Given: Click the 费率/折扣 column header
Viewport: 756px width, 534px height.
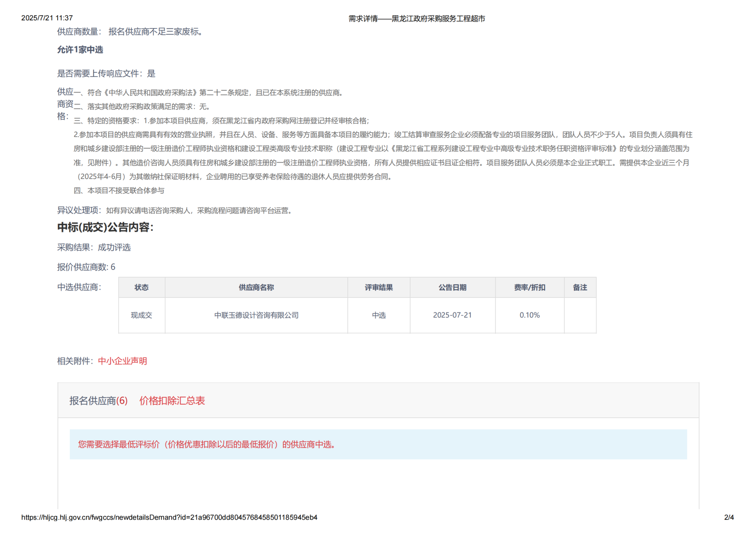Looking at the screenshot, I should [529, 287].
